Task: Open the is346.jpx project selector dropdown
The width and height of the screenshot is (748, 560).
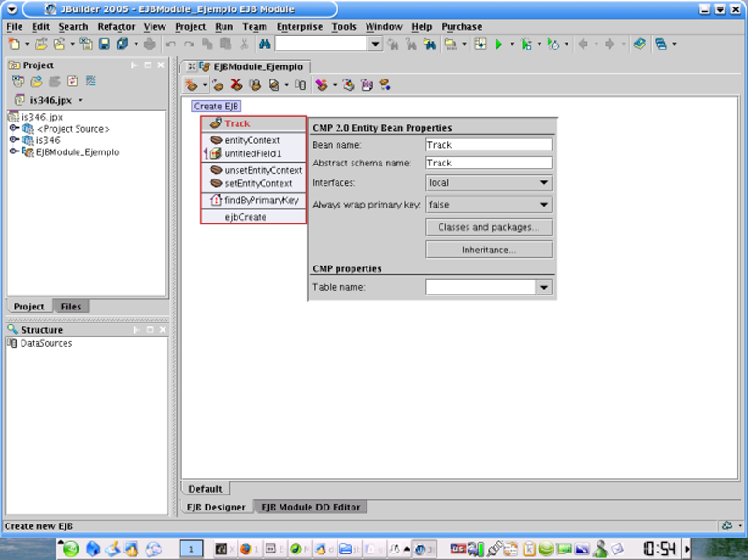Action: click(81, 100)
